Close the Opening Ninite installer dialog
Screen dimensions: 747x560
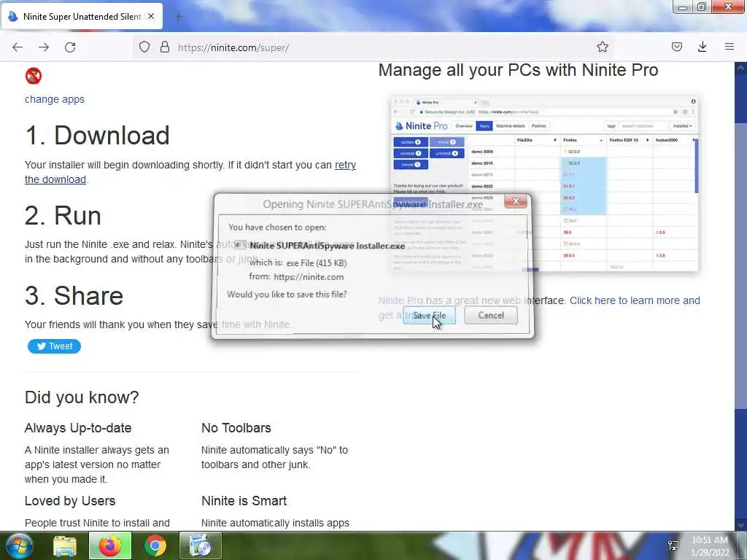pyautogui.click(x=516, y=201)
